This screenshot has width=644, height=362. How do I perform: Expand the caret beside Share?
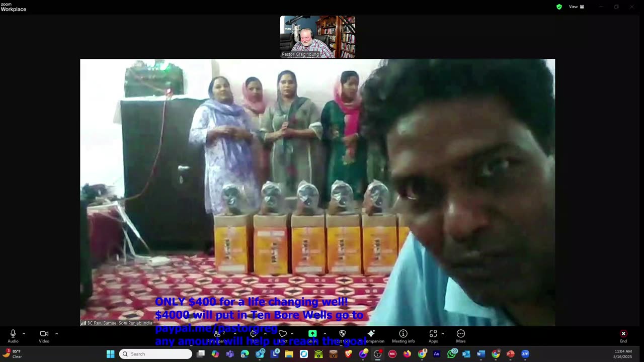coord(325,334)
